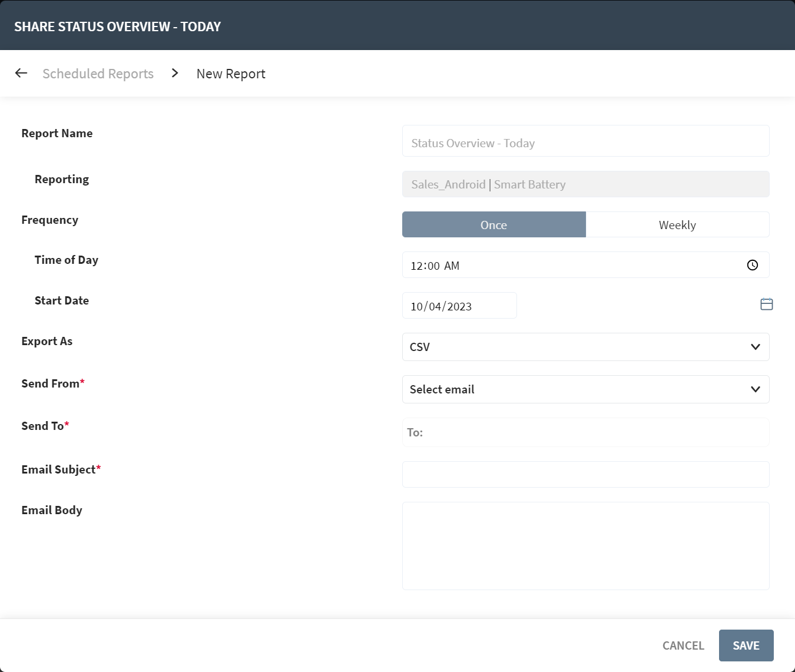
Task: Click the Email Subject input
Action: (585, 474)
